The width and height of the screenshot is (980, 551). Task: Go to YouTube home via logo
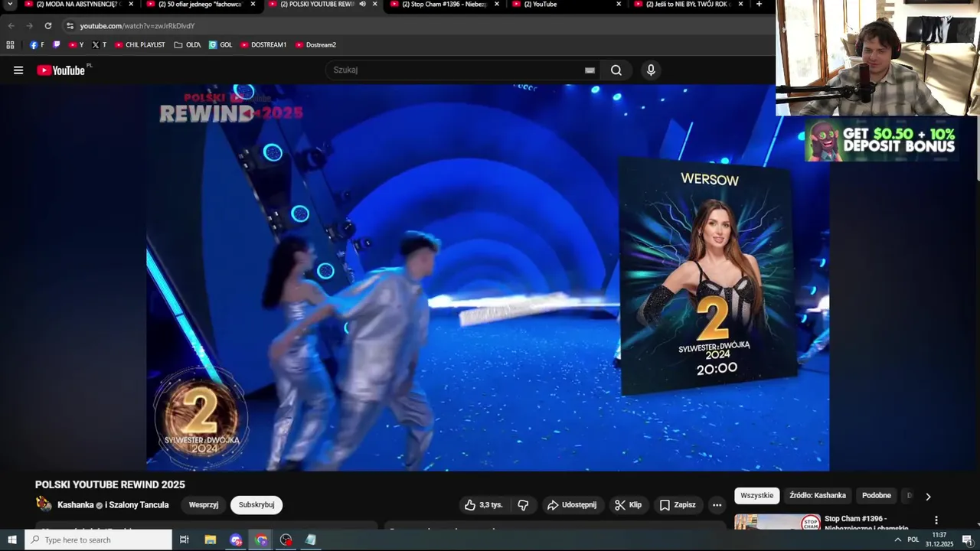click(x=60, y=70)
